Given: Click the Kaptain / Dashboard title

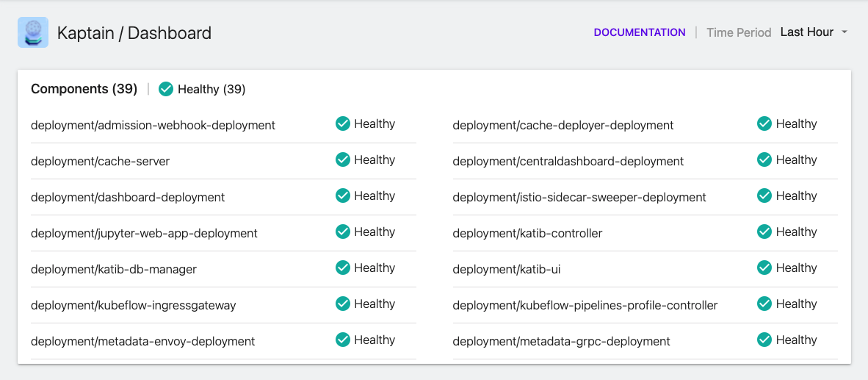Looking at the screenshot, I should (134, 32).
